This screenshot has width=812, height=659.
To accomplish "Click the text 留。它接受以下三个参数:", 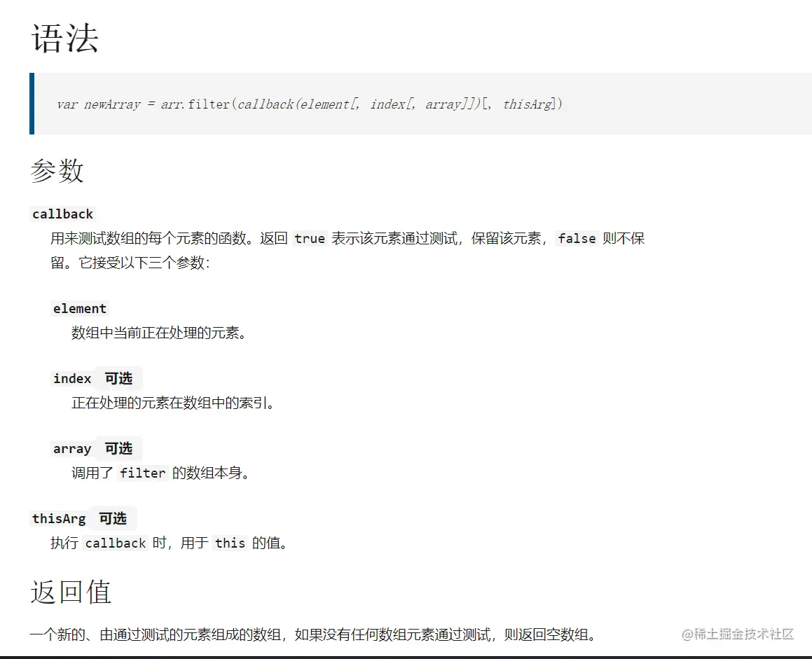I will [130, 263].
